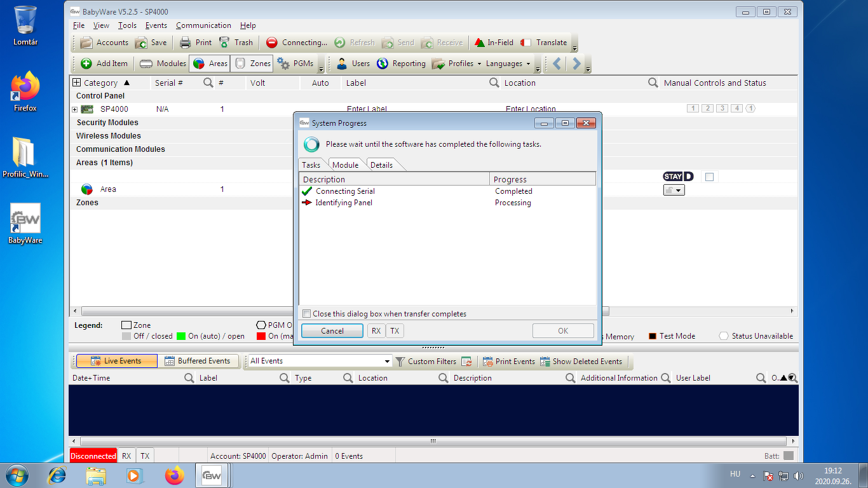Click the RX indicator in the status bar

126,456
